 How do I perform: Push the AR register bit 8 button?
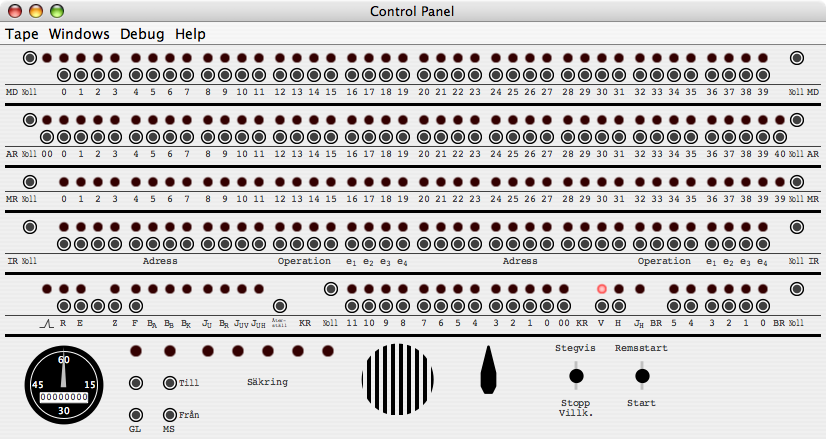click(x=208, y=138)
